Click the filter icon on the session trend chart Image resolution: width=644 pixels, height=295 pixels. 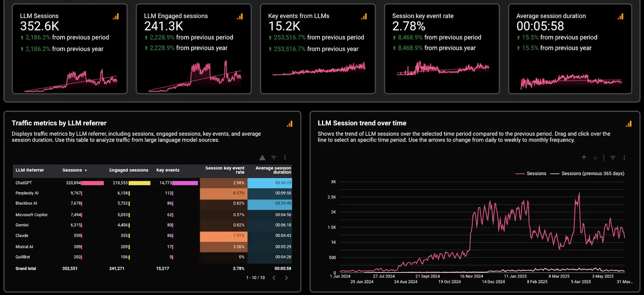pos(613,158)
